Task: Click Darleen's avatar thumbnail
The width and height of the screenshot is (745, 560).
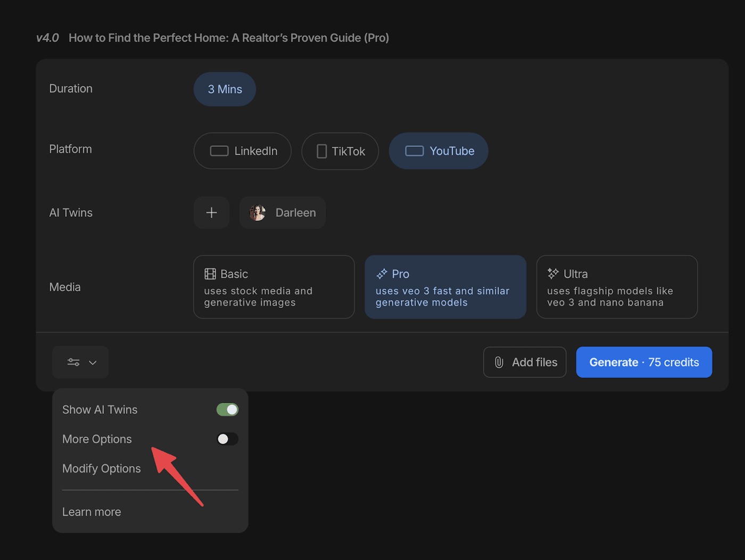Action: [258, 213]
